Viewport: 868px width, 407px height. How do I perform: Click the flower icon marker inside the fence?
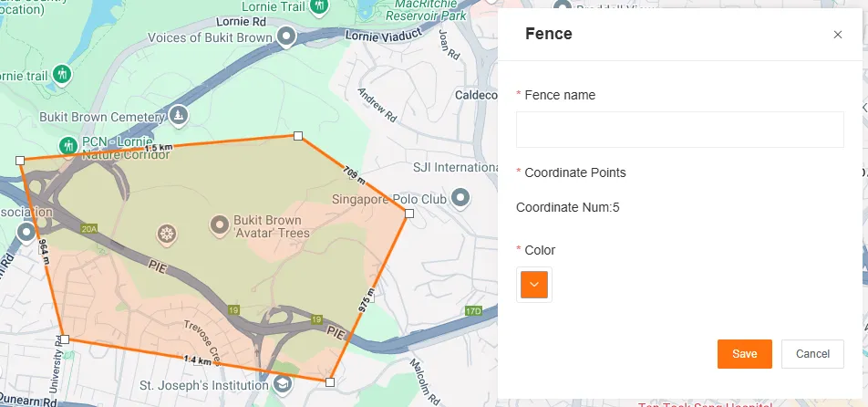(166, 235)
